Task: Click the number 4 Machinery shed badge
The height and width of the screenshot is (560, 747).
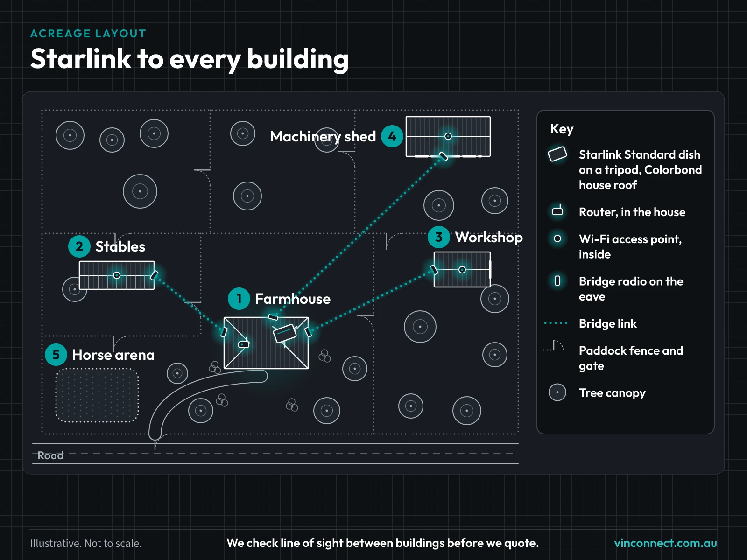Action: tap(392, 136)
